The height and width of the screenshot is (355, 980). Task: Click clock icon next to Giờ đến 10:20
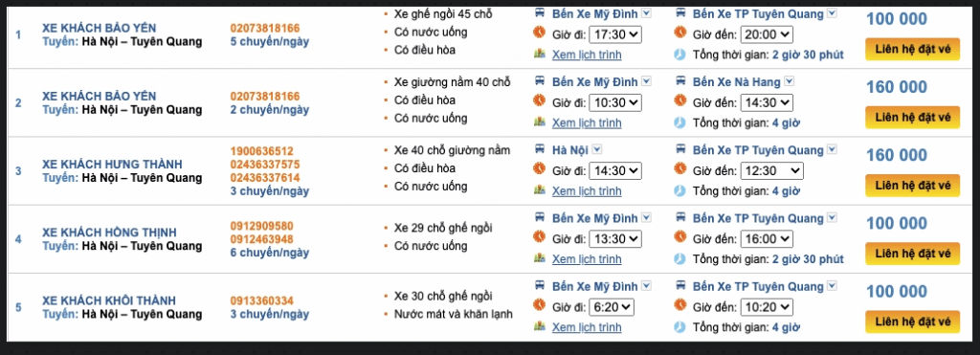coord(680,305)
